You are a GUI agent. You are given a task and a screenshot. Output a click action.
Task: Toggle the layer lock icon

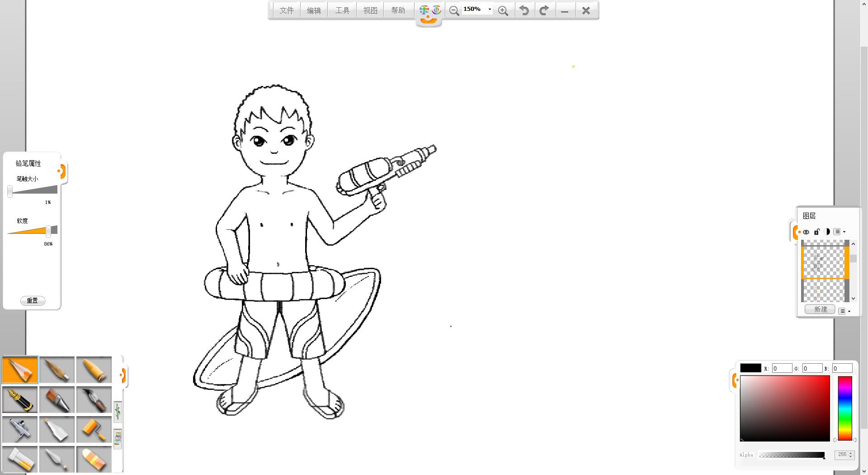click(817, 232)
